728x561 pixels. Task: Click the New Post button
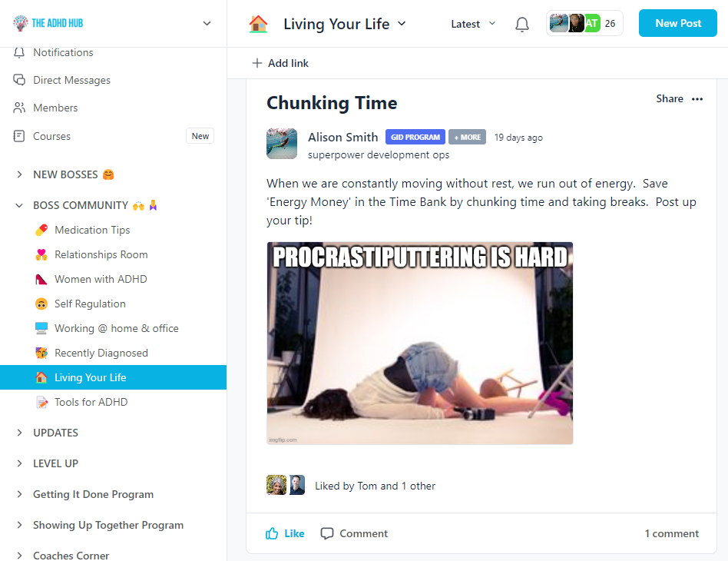click(678, 23)
